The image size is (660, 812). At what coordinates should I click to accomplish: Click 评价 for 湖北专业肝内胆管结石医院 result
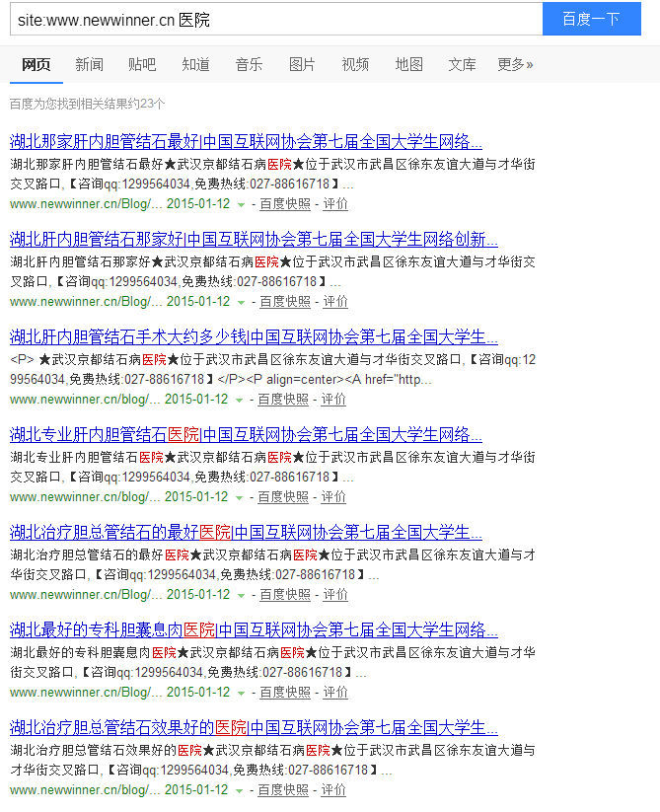[333, 497]
